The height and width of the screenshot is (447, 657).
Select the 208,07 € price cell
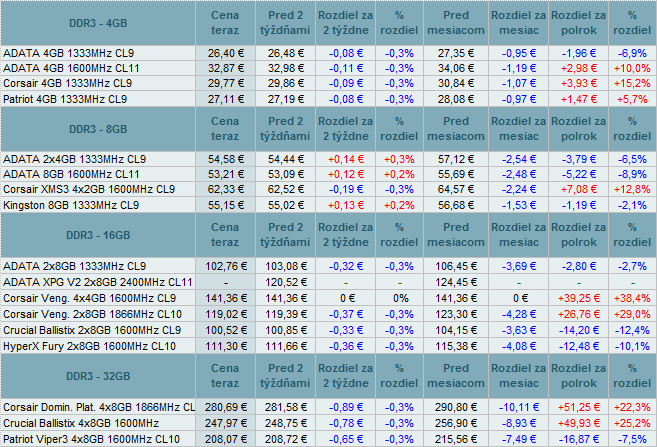point(226,439)
